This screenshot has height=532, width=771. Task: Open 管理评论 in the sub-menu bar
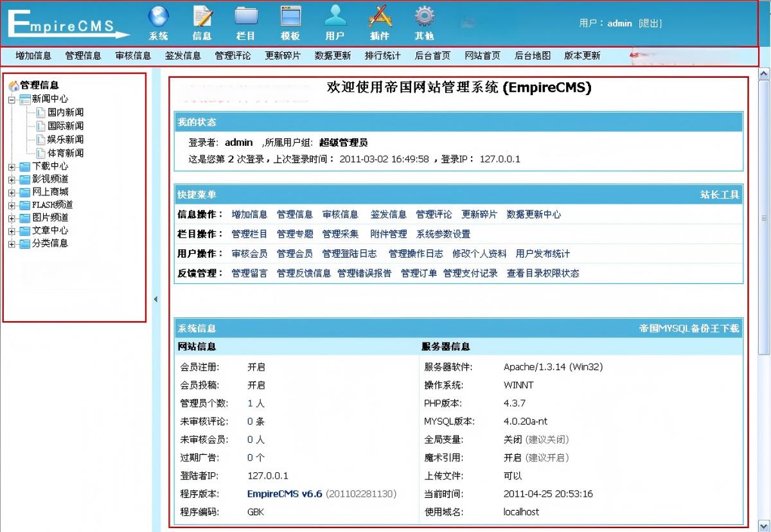click(x=233, y=56)
